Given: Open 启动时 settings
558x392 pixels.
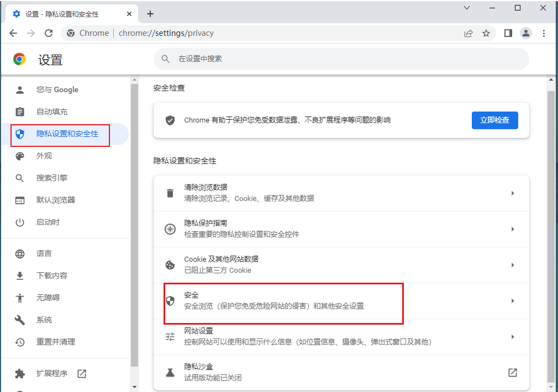Looking at the screenshot, I should (65, 223).
